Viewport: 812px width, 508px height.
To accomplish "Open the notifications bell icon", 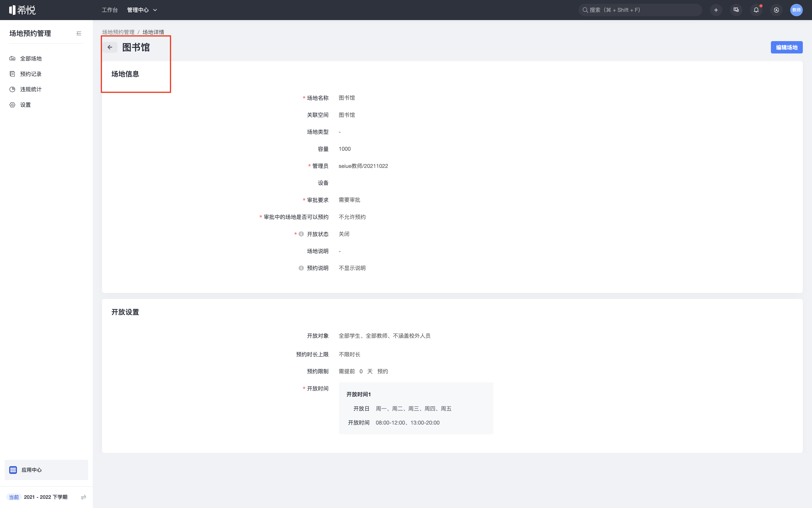I will [756, 10].
